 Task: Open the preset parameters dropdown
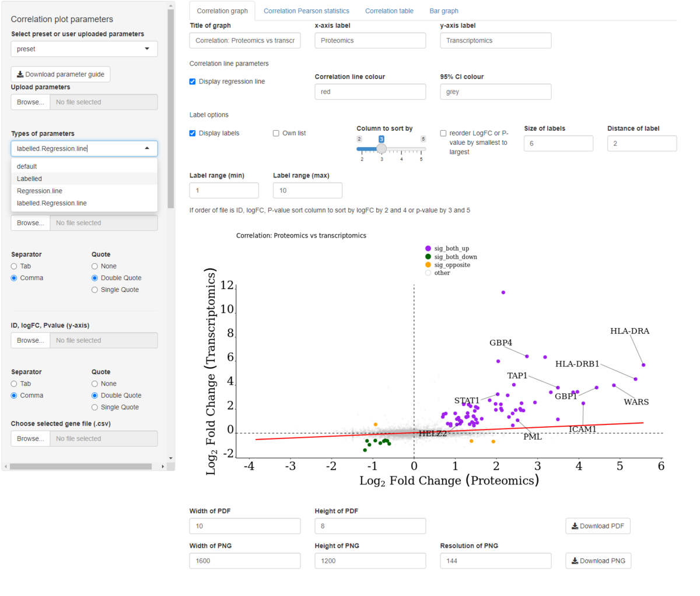click(84, 49)
